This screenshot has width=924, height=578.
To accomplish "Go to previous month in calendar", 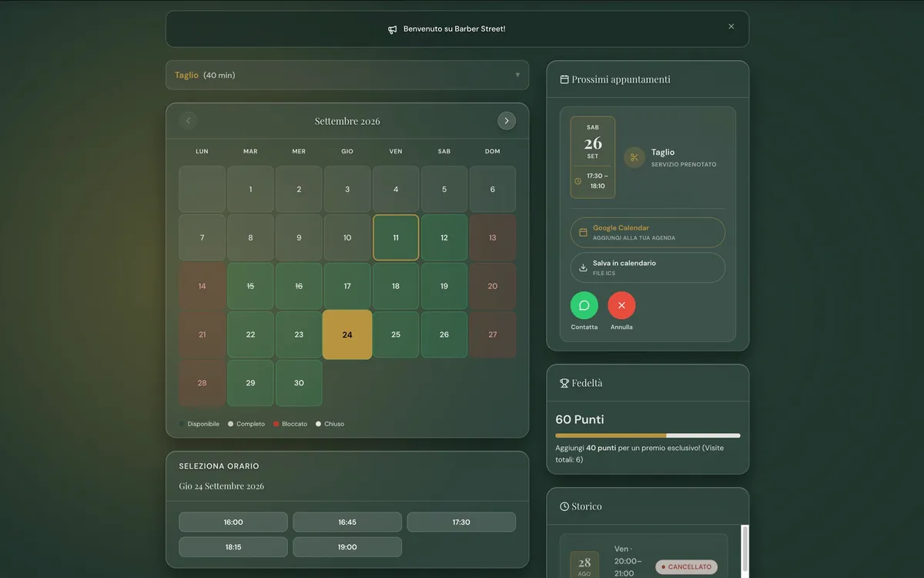I will click(188, 121).
